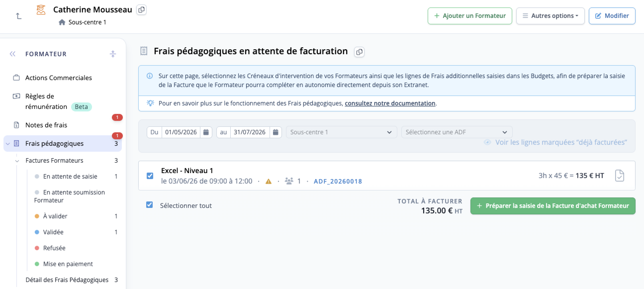The image size is (644, 289).
Task: Click the red badge on Notes de frais
Action: click(x=117, y=117)
